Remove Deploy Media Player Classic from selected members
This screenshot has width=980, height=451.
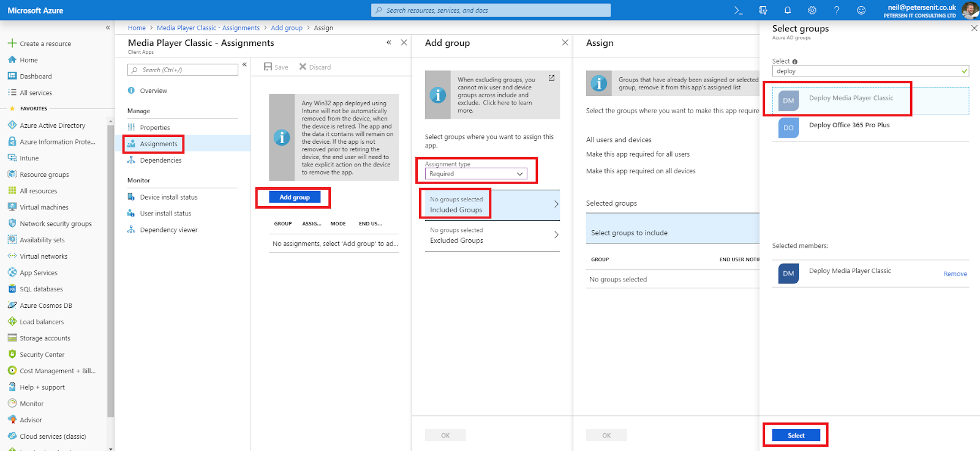955,274
